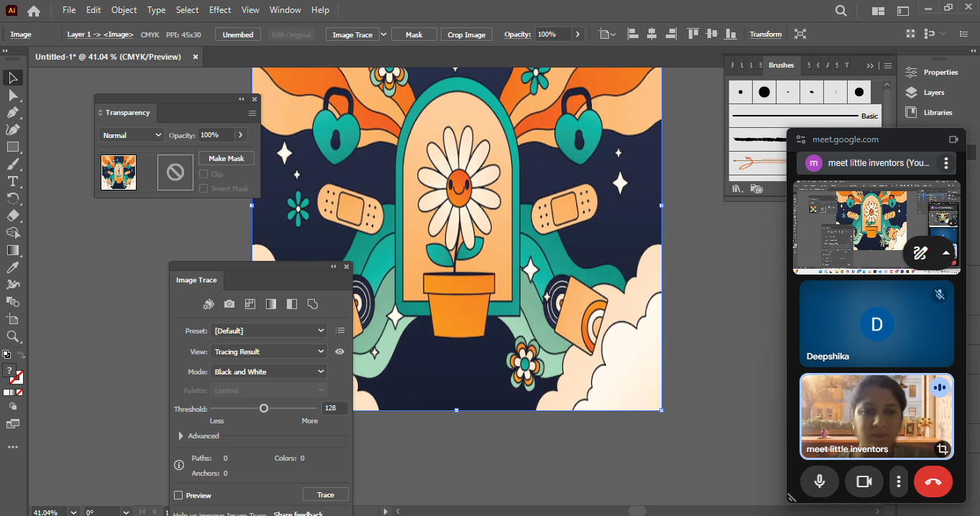This screenshot has width=980, height=516.
Task: Switch to the Brushes panel tab
Action: click(x=781, y=65)
